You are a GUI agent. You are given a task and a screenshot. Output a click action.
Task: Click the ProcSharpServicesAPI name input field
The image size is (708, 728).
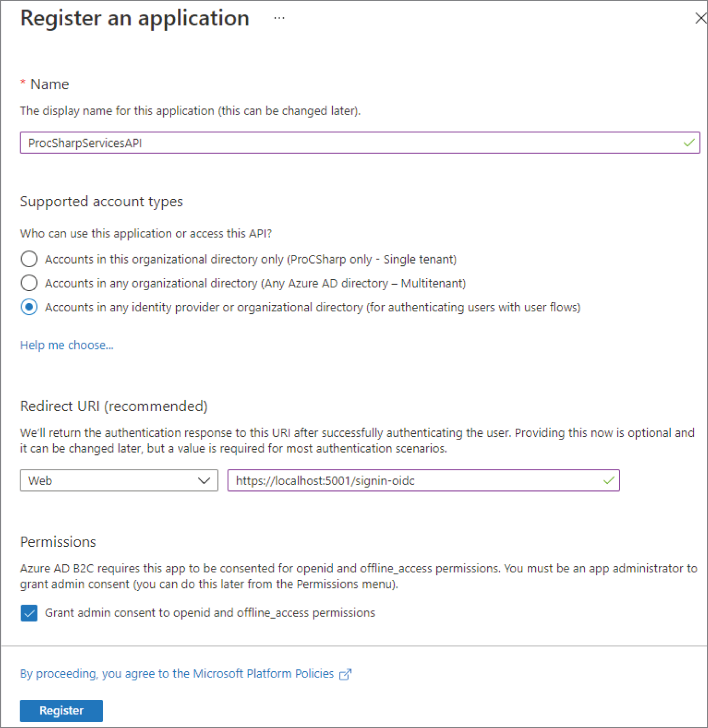pos(351,143)
